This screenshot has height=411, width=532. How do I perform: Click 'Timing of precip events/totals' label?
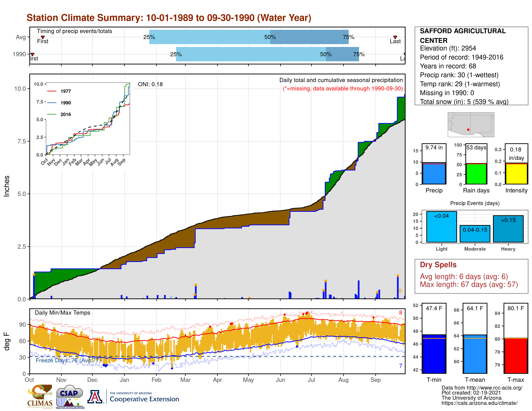pos(74,31)
